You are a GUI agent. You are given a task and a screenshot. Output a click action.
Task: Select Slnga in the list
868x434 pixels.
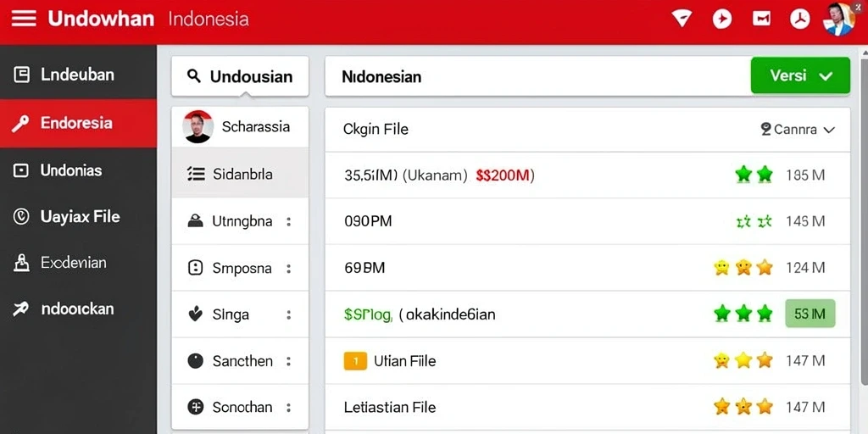click(x=240, y=314)
